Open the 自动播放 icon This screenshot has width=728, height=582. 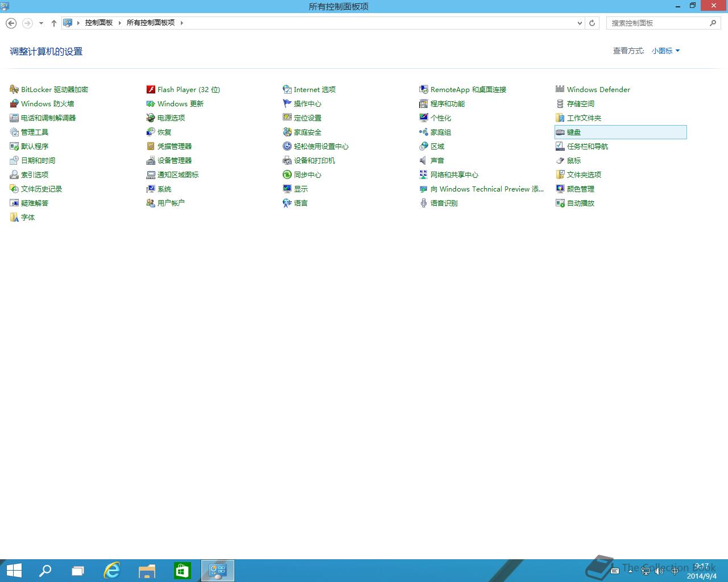click(560, 203)
